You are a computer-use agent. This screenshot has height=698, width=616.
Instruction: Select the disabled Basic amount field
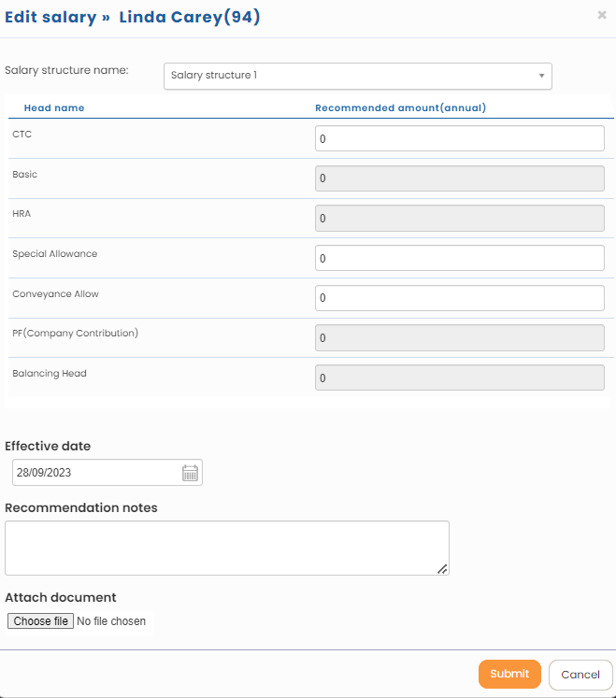tap(459, 178)
